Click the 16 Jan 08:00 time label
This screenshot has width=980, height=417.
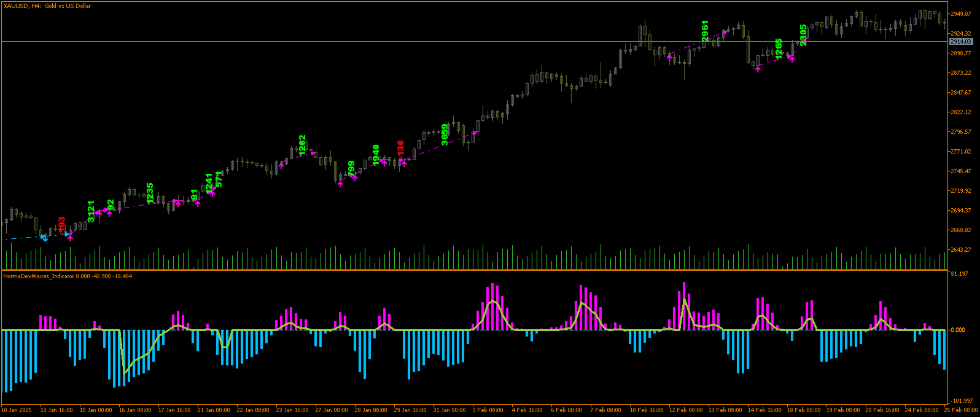[x=135, y=410]
